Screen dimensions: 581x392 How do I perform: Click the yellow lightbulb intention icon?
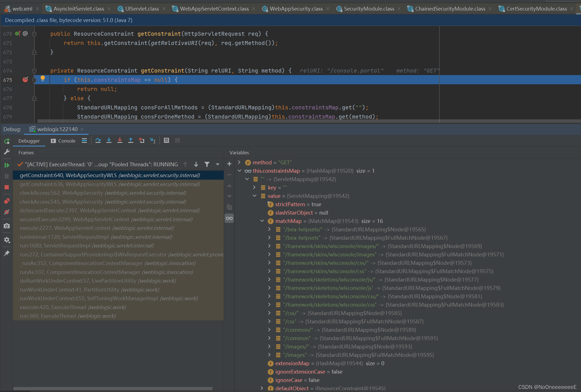(x=43, y=79)
